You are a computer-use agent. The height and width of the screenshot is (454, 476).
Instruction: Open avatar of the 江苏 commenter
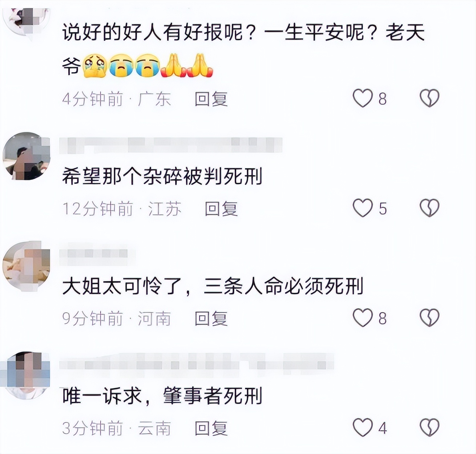26,156
